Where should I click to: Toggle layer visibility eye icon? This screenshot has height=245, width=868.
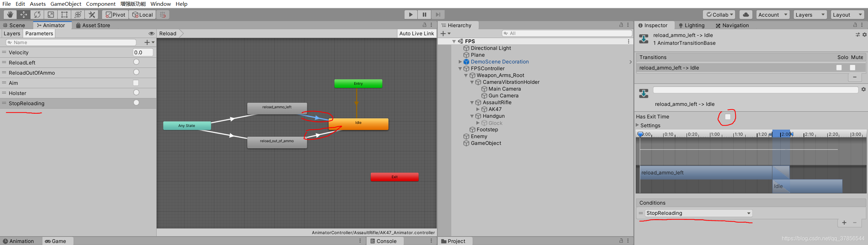[x=152, y=34]
